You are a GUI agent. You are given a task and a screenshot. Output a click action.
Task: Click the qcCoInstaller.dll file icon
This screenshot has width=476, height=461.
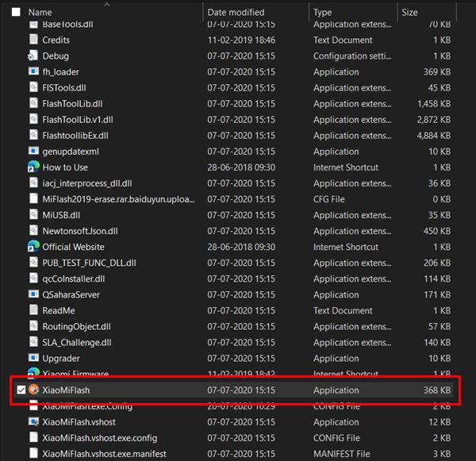coord(33,279)
